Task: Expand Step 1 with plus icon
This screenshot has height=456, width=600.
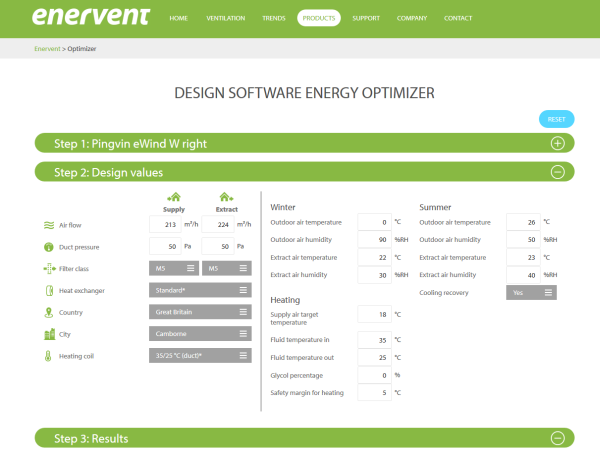Action: point(558,143)
